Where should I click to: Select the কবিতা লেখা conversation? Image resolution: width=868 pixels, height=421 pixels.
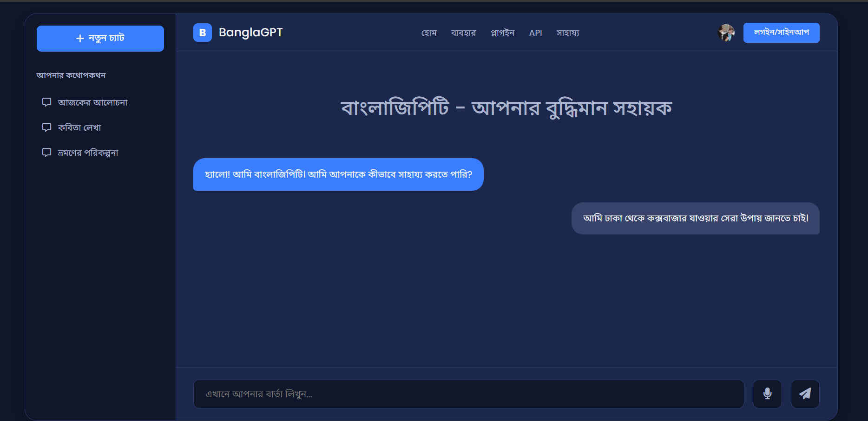(x=79, y=127)
